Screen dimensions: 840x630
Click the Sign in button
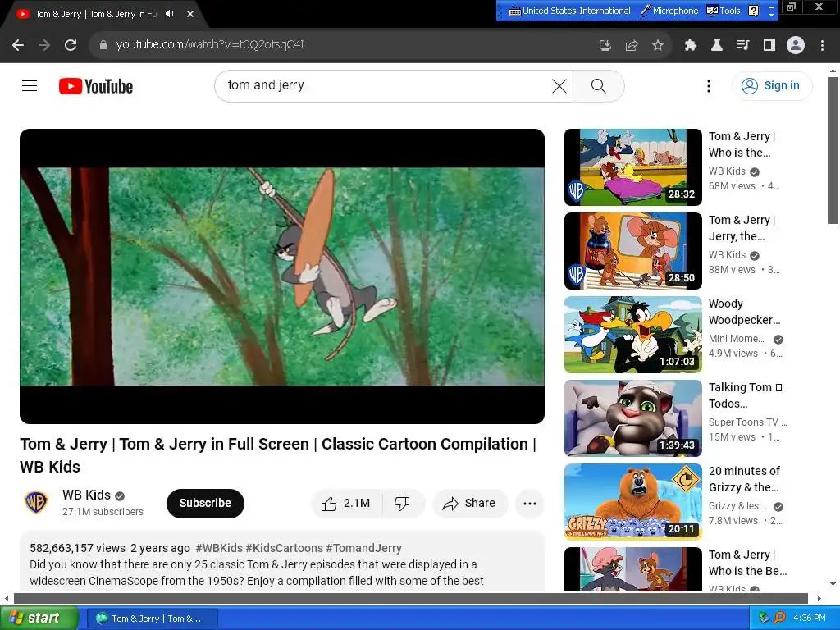[x=771, y=85]
